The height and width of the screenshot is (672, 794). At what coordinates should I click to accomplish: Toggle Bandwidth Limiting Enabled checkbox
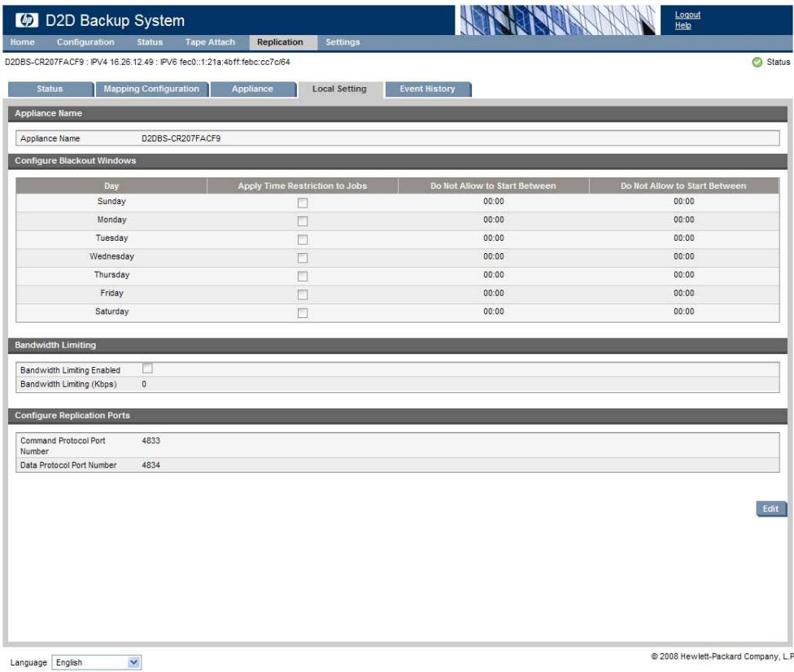147,369
